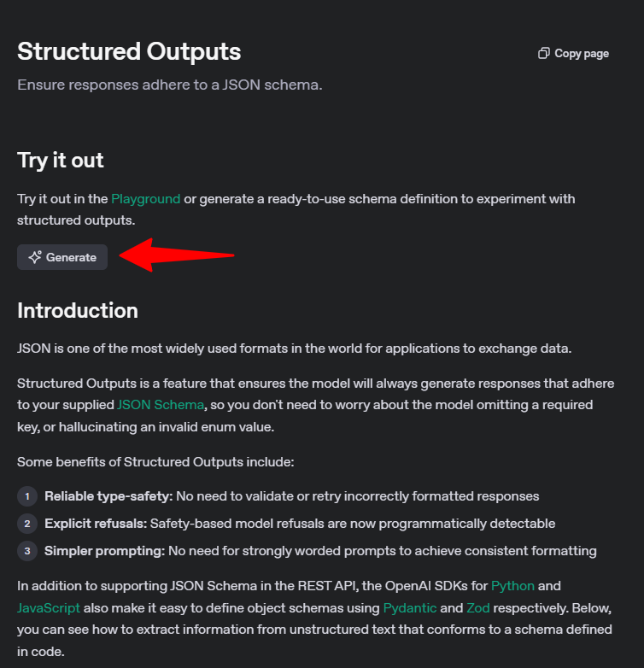Follow the Python SDK link
644x668 pixels.
coord(512,586)
